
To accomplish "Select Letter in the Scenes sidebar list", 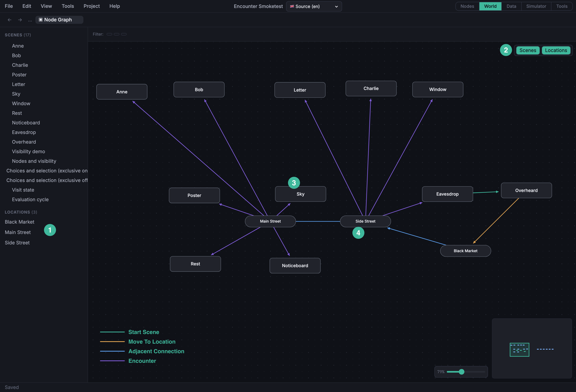I will pos(19,84).
